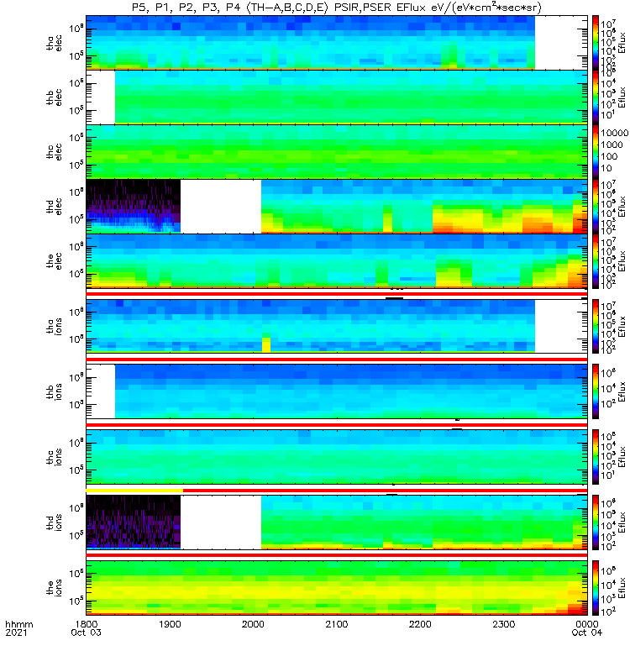The width and height of the screenshot is (630, 672).
Task: Click the thb ions Eflux color bar
Action: (x=596, y=391)
